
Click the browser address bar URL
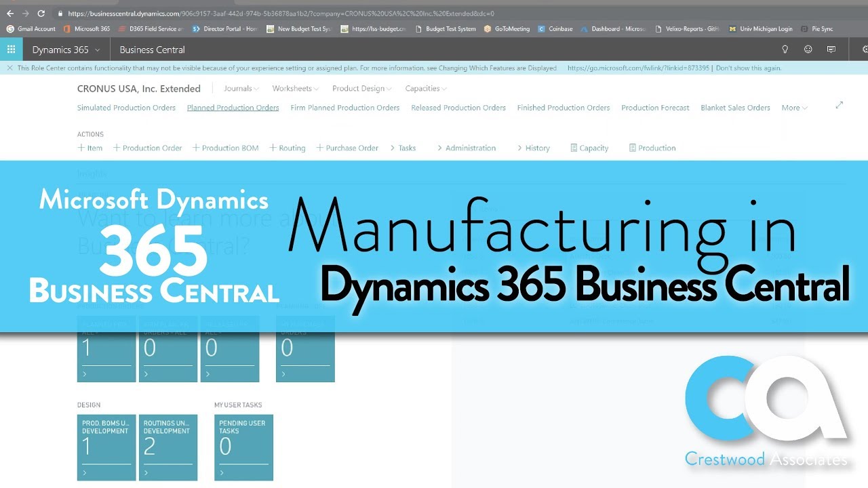pyautogui.click(x=281, y=13)
